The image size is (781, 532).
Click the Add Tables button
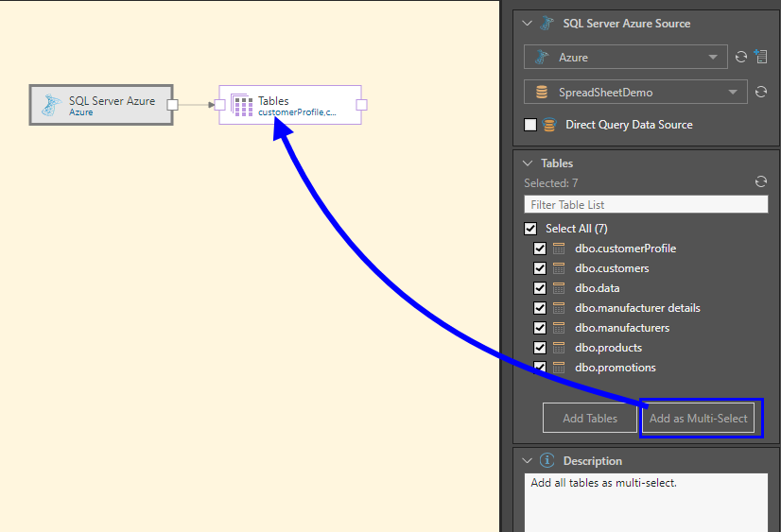590,419
